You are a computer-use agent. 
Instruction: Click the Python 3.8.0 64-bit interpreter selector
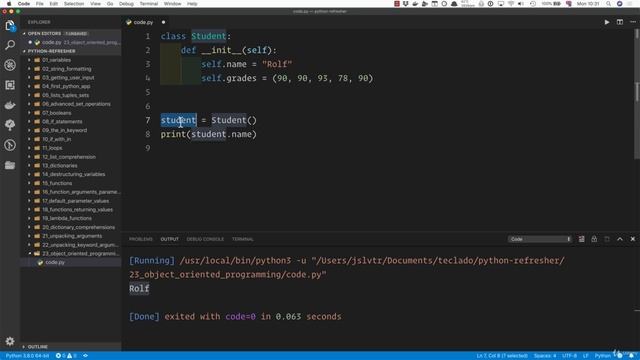tap(27, 356)
